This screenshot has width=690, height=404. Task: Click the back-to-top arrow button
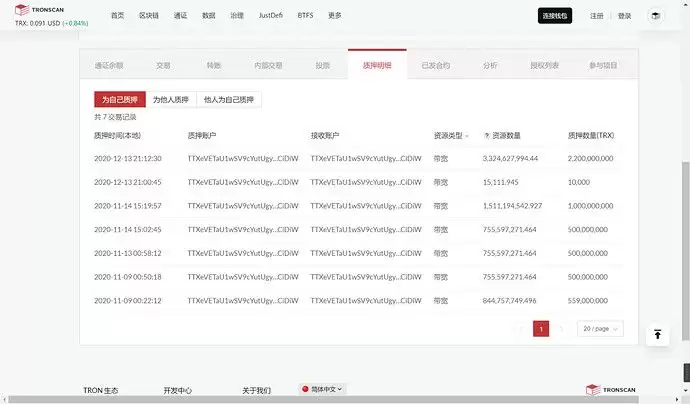657,334
